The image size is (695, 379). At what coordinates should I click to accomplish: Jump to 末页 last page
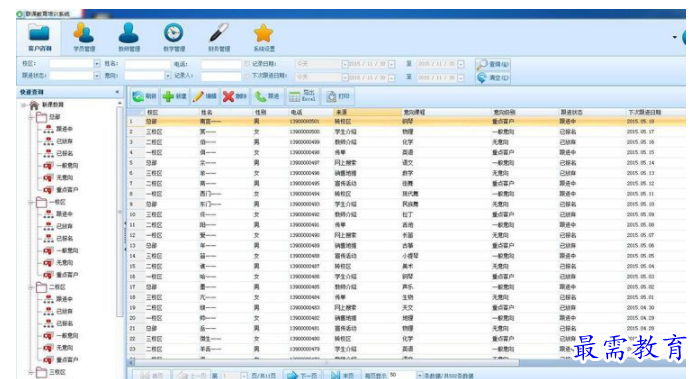click(343, 375)
